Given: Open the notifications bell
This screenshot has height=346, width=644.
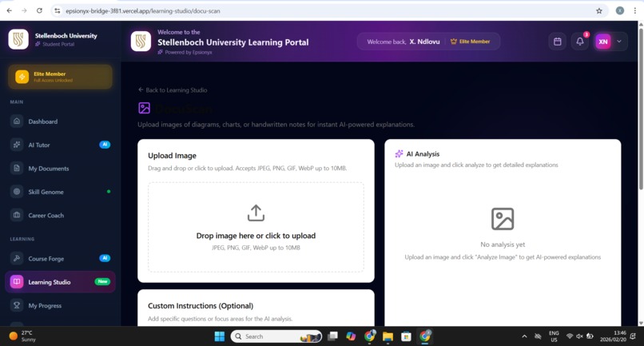Looking at the screenshot, I should pyautogui.click(x=580, y=42).
